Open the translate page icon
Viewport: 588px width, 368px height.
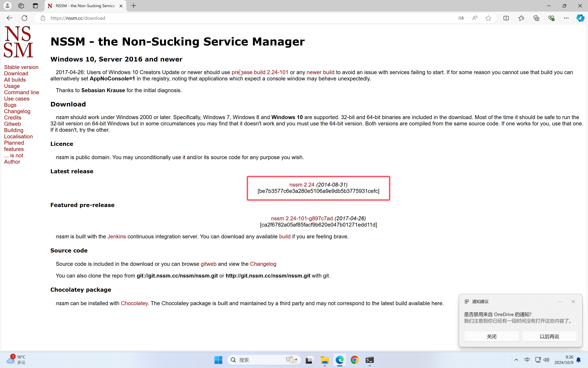pos(461,18)
